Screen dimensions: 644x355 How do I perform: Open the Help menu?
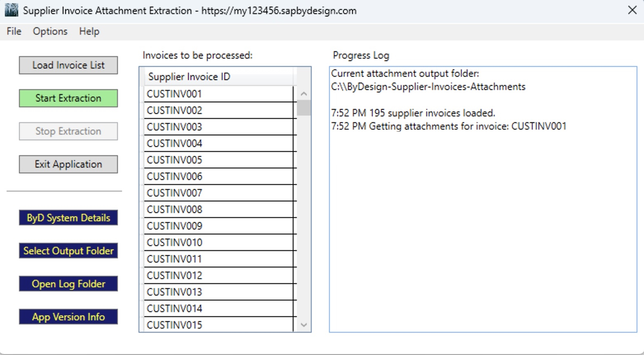coord(89,31)
